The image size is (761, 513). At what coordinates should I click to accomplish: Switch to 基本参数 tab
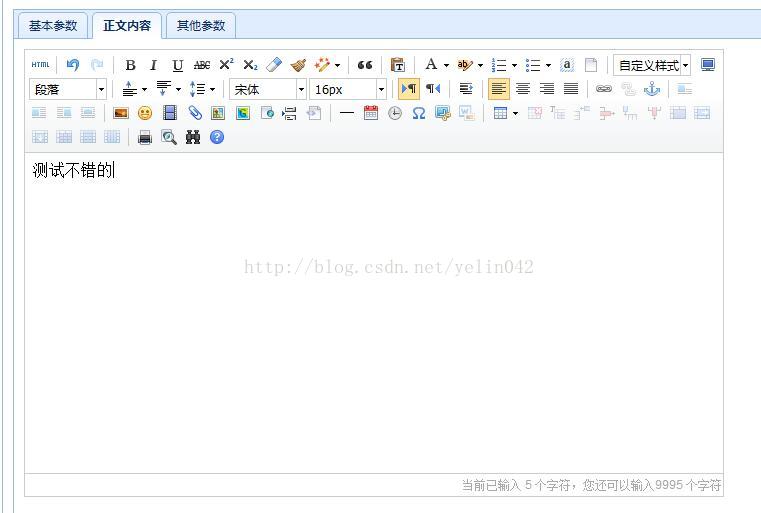[53, 26]
